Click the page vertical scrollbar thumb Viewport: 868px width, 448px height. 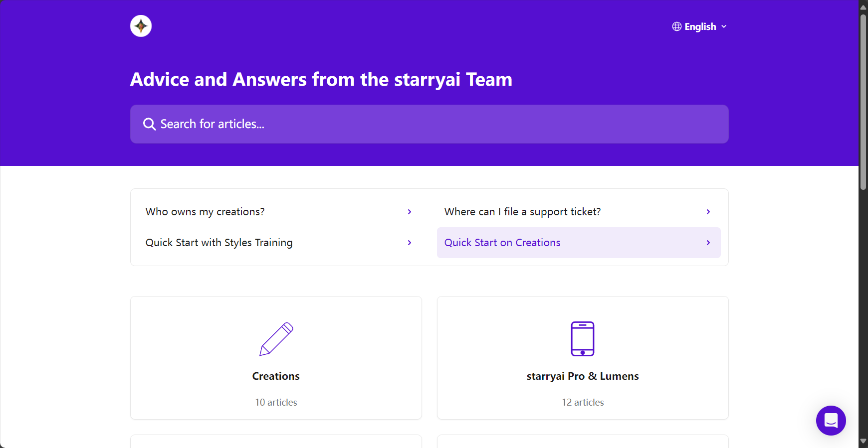(x=863, y=102)
